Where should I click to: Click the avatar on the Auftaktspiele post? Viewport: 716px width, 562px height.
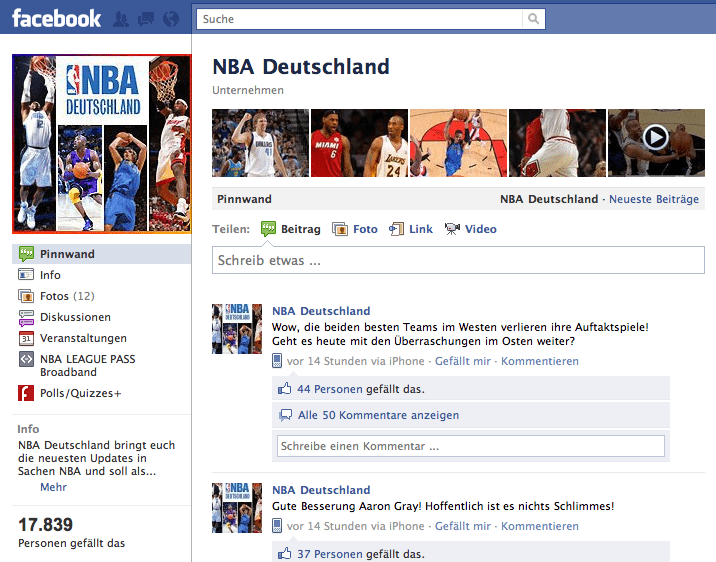(x=237, y=329)
